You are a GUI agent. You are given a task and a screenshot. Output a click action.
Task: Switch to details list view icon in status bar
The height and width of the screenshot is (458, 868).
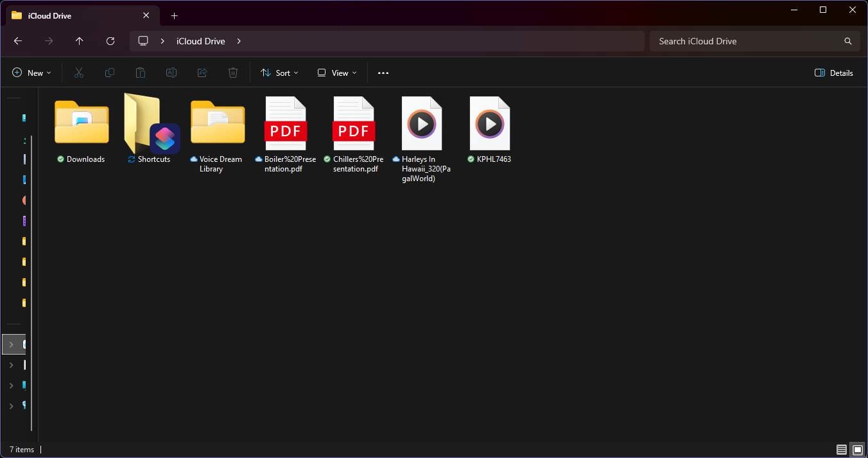[x=842, y=449]
